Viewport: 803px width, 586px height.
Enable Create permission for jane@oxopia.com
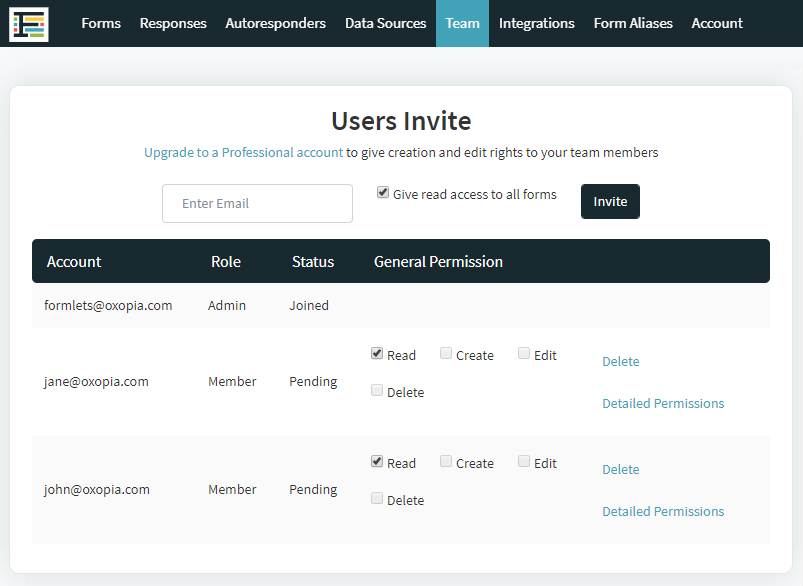[446, 353]
